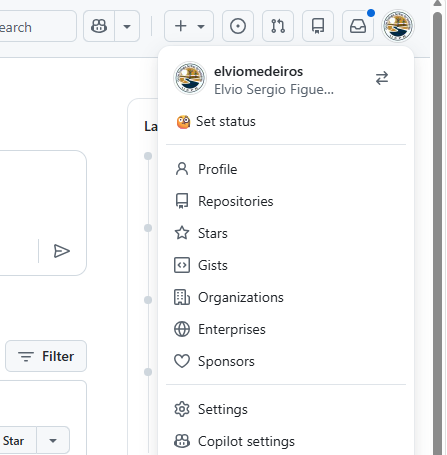Open Enterprises from the user menu
The image size is (447, 455).
(286, 329)
